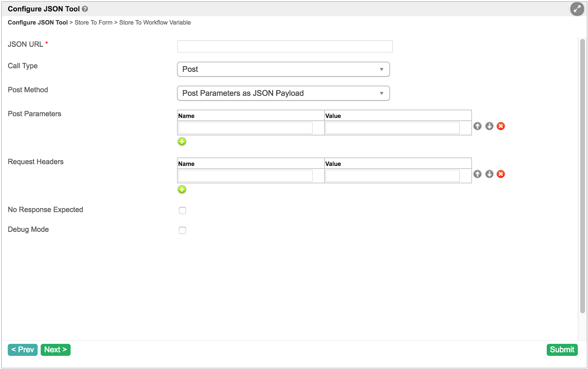This screenshot has height=369, width=588.
Task: Move Request Headers row down
Action: click(489, 174)
